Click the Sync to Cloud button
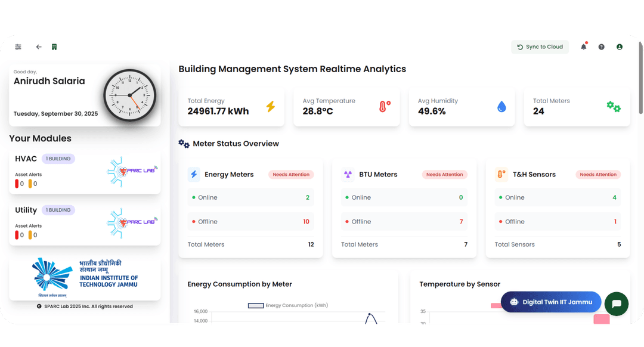The image size is (644, 347). (540, 47)
